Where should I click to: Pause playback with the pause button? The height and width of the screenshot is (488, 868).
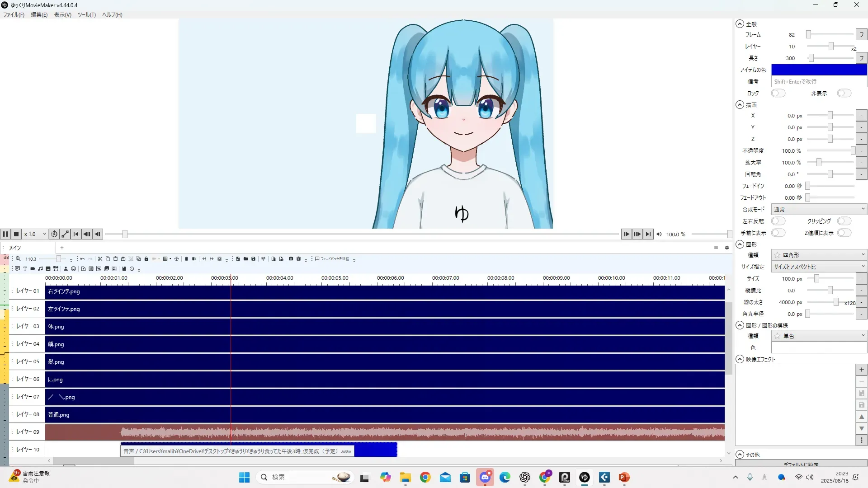coord(5,234)
